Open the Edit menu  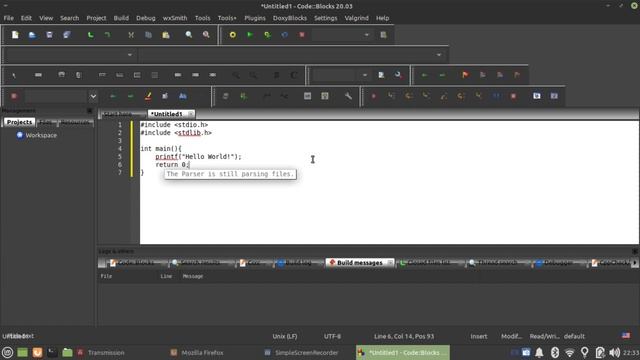tap(26, 18)
